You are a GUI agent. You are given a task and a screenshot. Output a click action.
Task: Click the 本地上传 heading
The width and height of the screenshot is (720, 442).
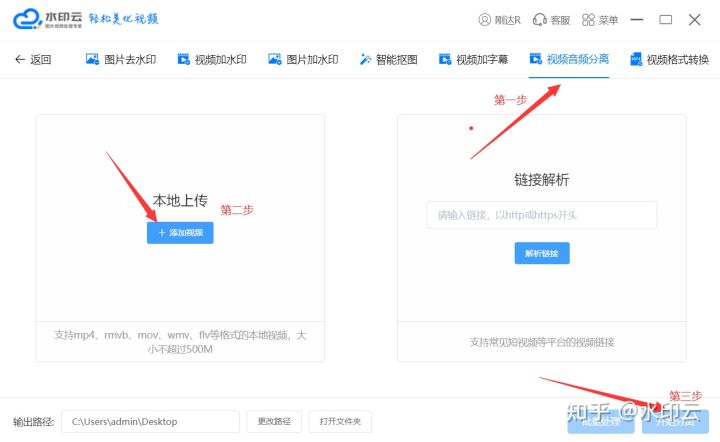click(x=180, y=200)
